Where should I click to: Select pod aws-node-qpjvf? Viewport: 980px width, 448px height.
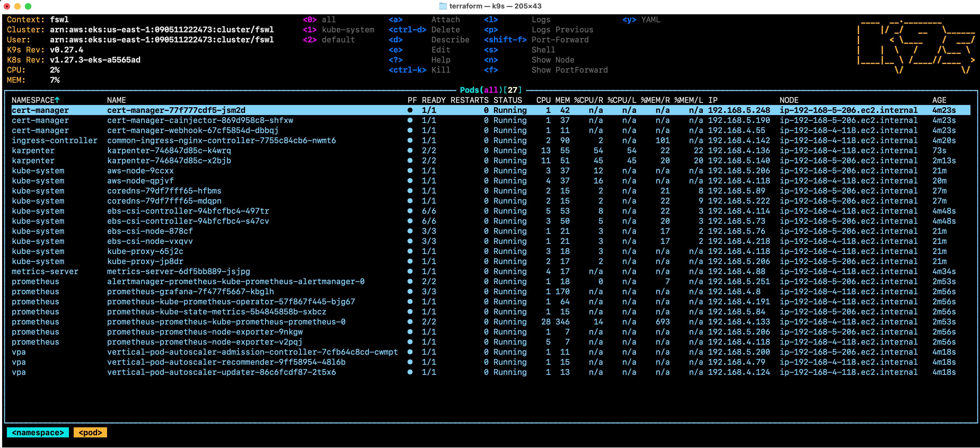click(x=491, y=181)
